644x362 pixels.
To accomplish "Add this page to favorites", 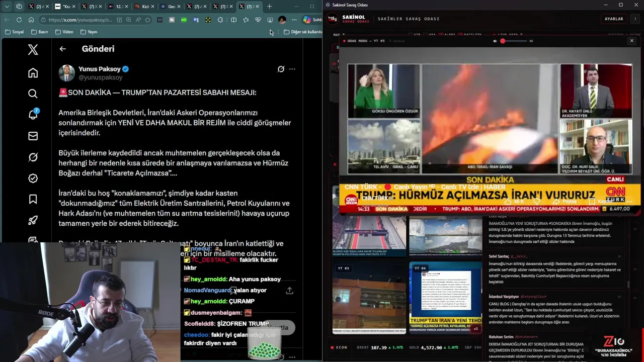I will point(147,20).
